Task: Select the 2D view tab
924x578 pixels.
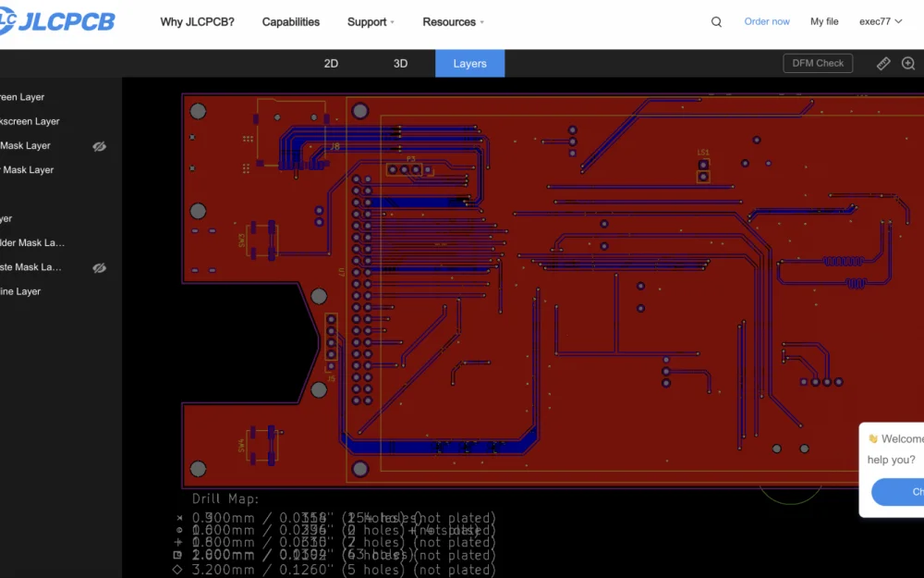Action: click(x=331, y=63)
